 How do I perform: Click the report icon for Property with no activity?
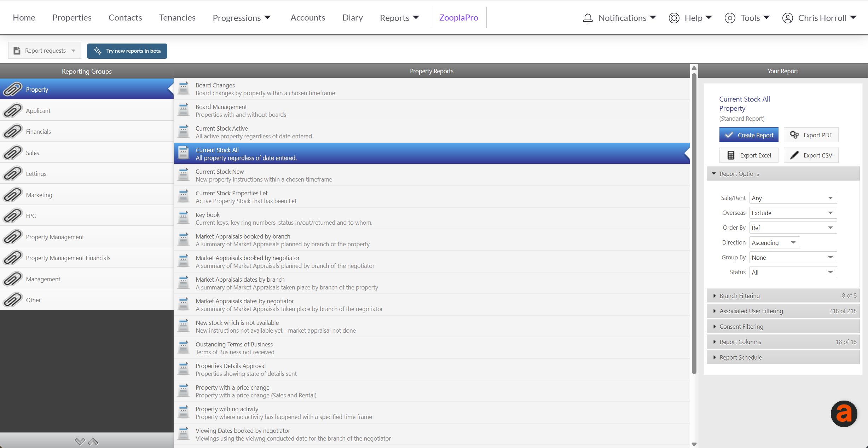point(183,412)
